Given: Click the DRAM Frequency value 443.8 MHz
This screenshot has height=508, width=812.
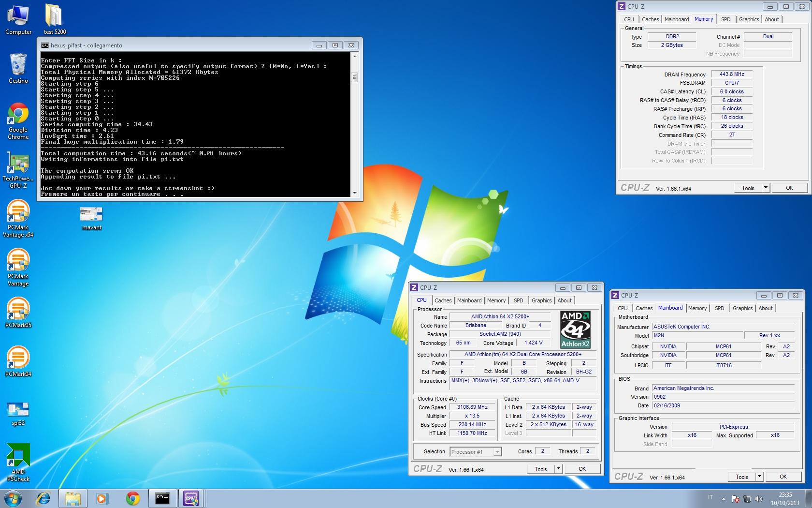Looking at the screenshot, I should tap(732, 75).
